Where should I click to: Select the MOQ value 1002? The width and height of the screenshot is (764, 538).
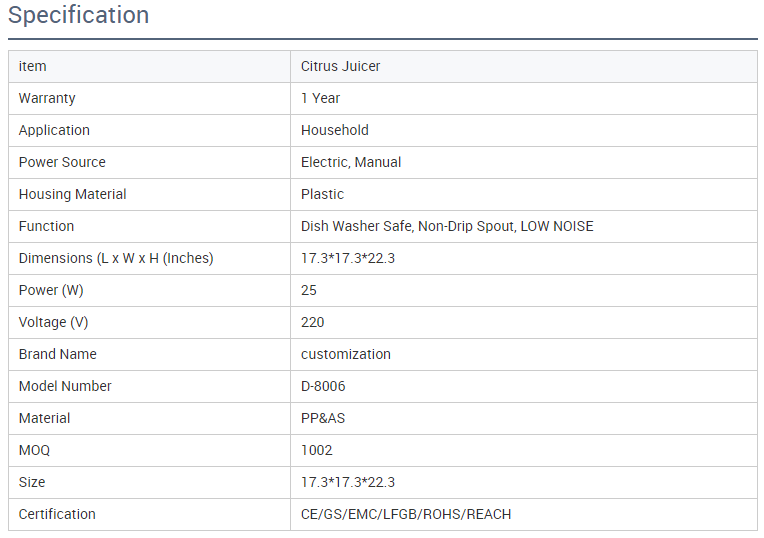316,450
